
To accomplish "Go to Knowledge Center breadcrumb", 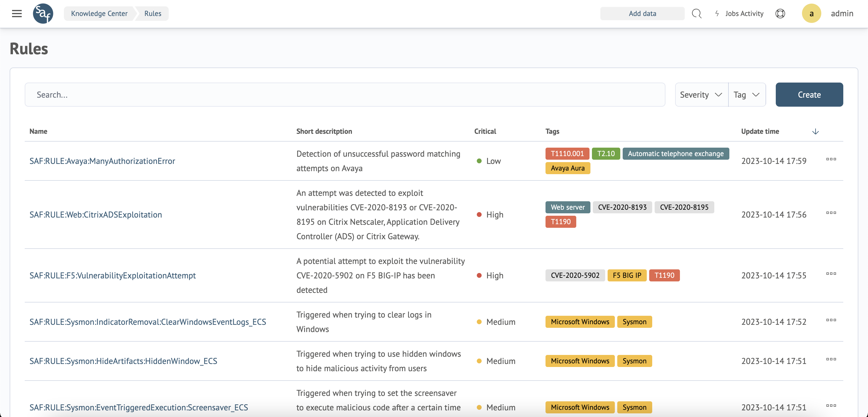I will pyautogui.click(x=99, y=14).
